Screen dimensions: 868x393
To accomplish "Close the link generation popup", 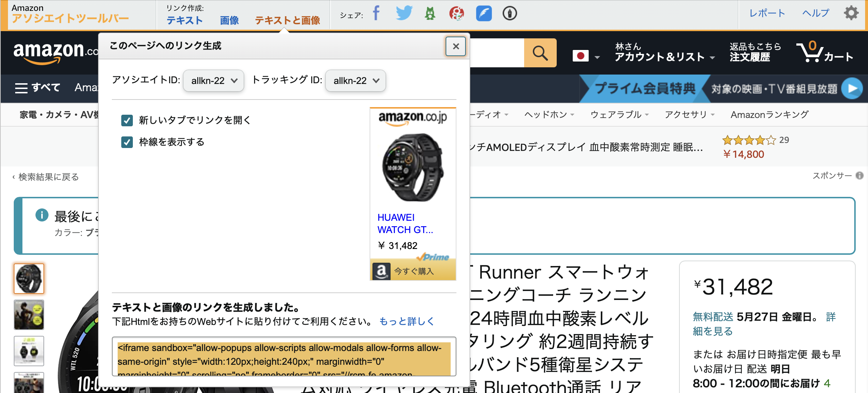I will (x=456, y=46).
